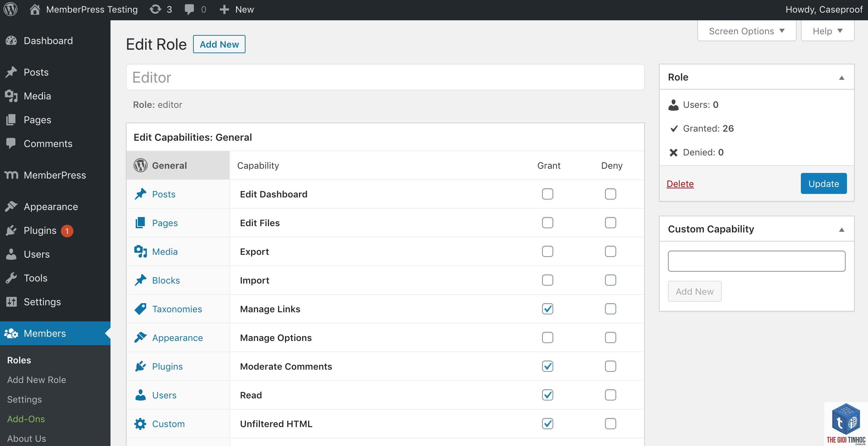
Task: Click the Appearance brush icon in sidebar
Action: [11, 207]
